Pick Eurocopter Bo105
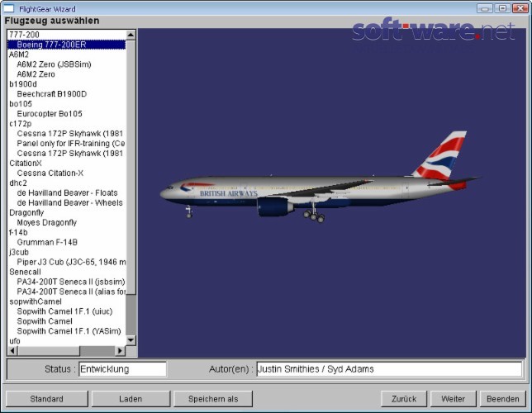The width and height of the screenshot is (532, 413). 66,114
